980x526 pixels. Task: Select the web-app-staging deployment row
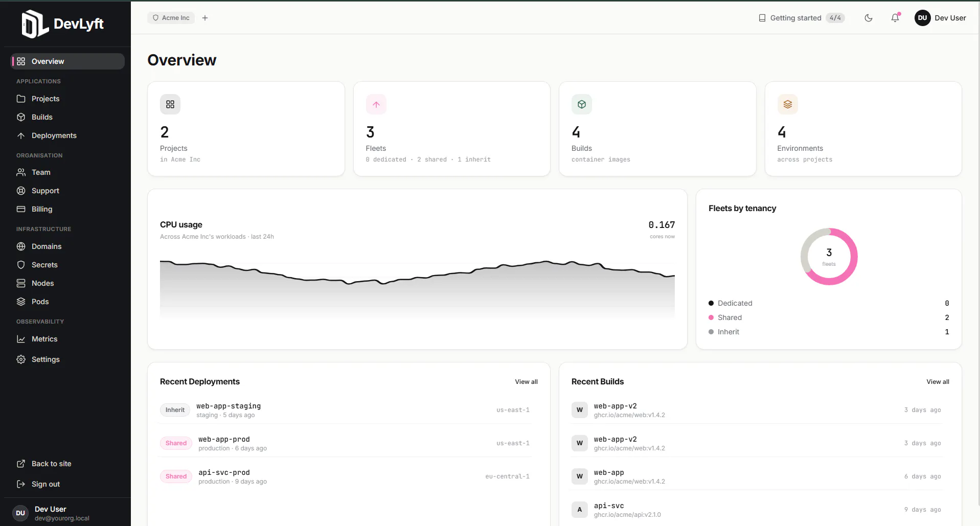point(345,410)
